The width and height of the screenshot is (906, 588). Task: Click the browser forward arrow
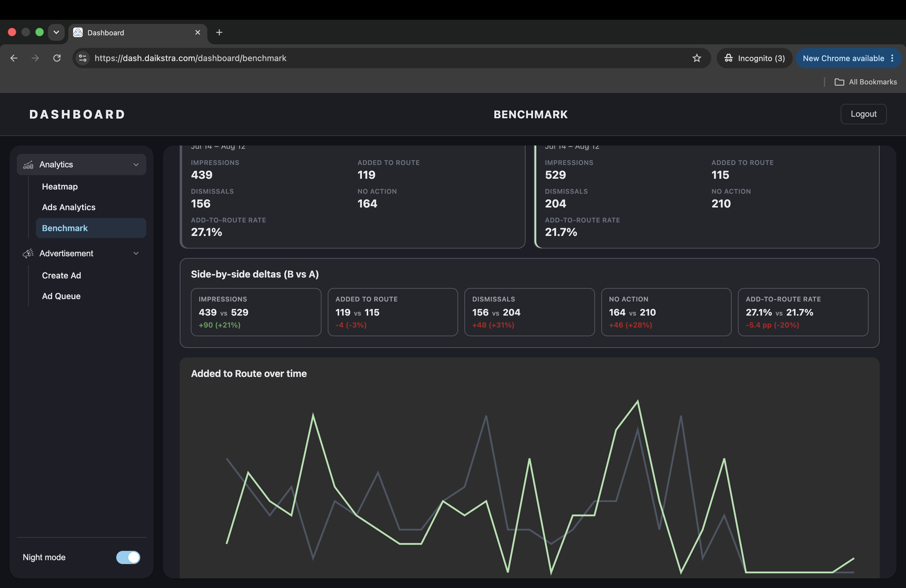pyautogui.click(x=35, y=58)
